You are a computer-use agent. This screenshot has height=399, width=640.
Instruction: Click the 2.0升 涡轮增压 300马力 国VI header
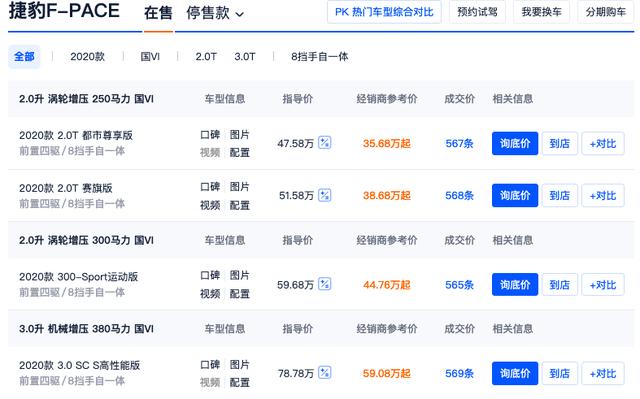(x=86, y=240)
